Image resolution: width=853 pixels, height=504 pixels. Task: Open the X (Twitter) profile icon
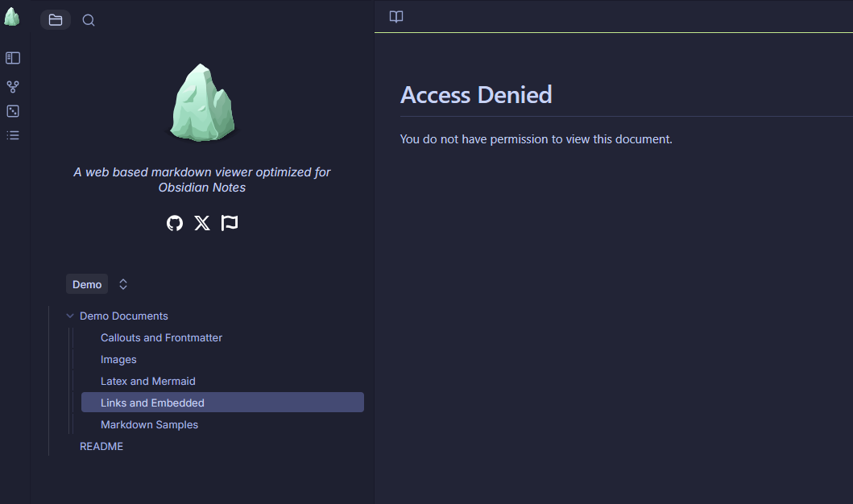click(202, 223)
